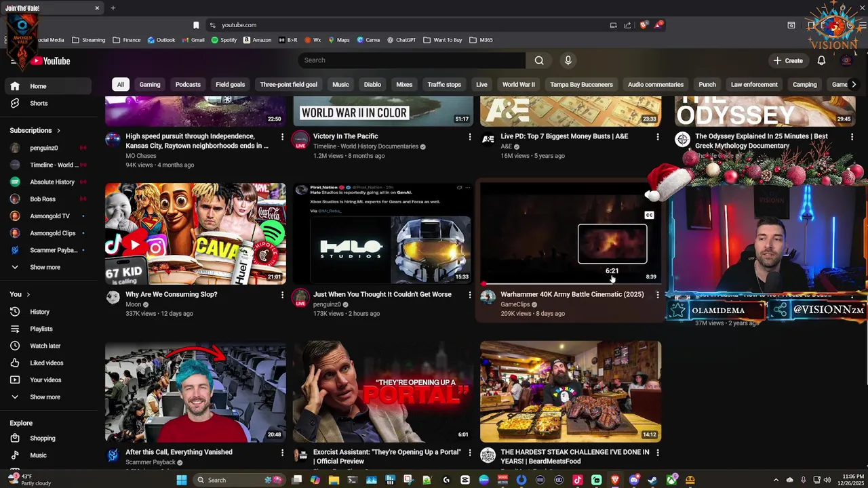Click the search magnifier button
This screenshot has height=488, width=868.
coord(539,60)
